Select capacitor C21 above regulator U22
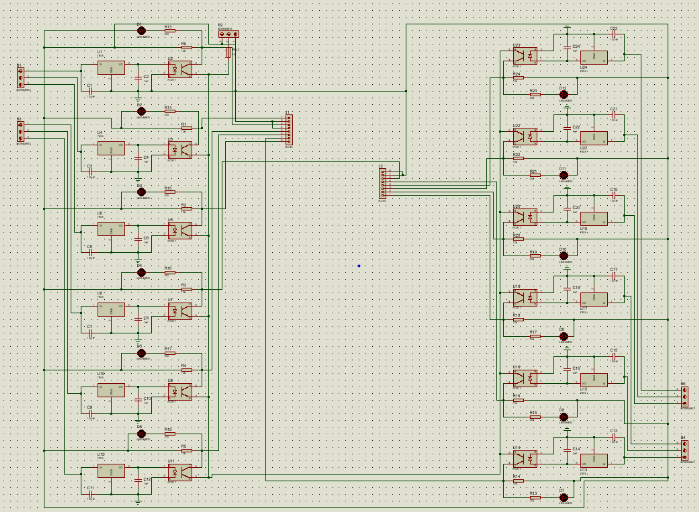The height and width of the screenshot is (512, 699). (614, 114)
